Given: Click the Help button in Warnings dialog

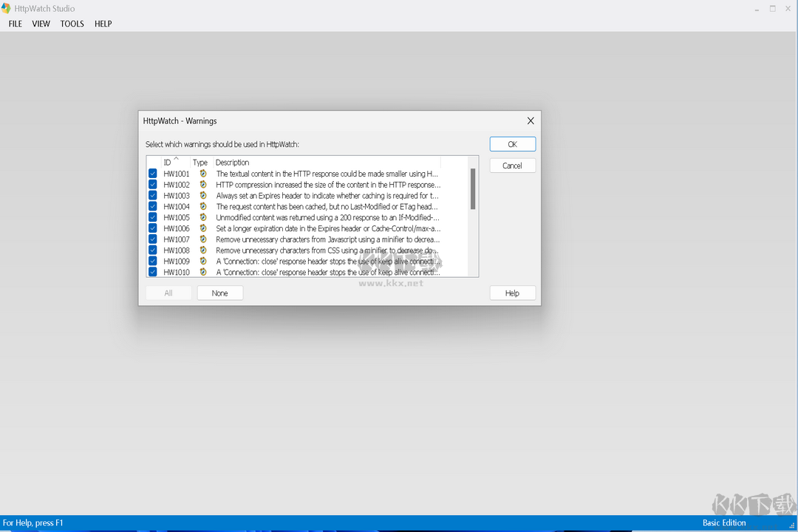Looking at the screenshot, I should (513, 293).
